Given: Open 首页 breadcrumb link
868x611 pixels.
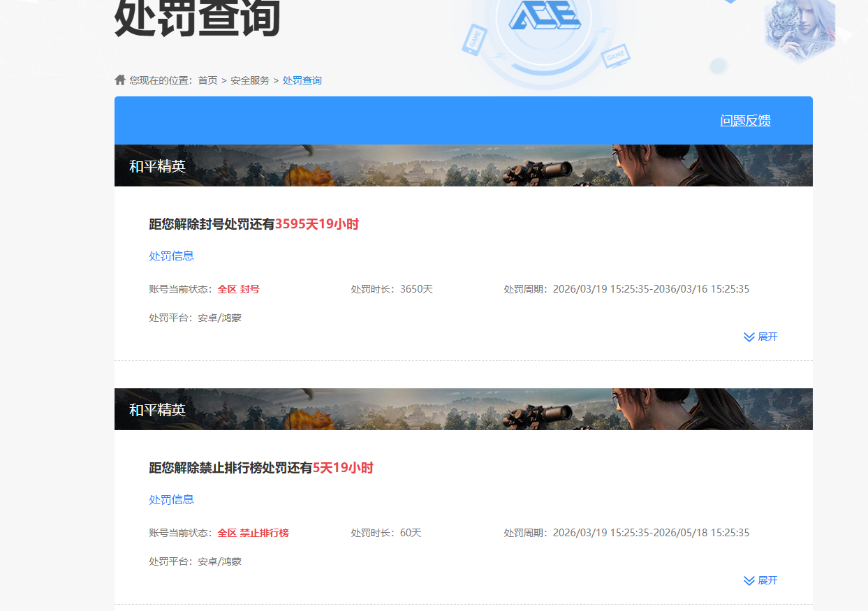Looking at the screenshot, I should [207, 80].
